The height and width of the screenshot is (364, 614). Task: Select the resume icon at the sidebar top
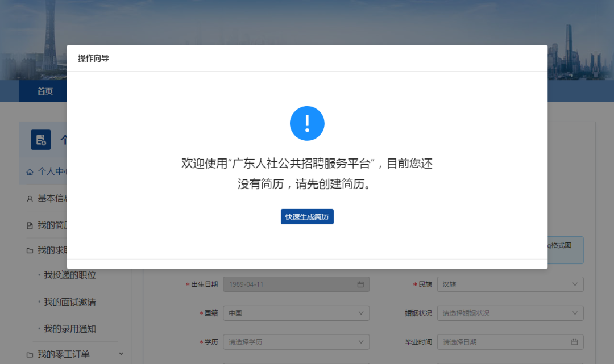click(40, 140)
